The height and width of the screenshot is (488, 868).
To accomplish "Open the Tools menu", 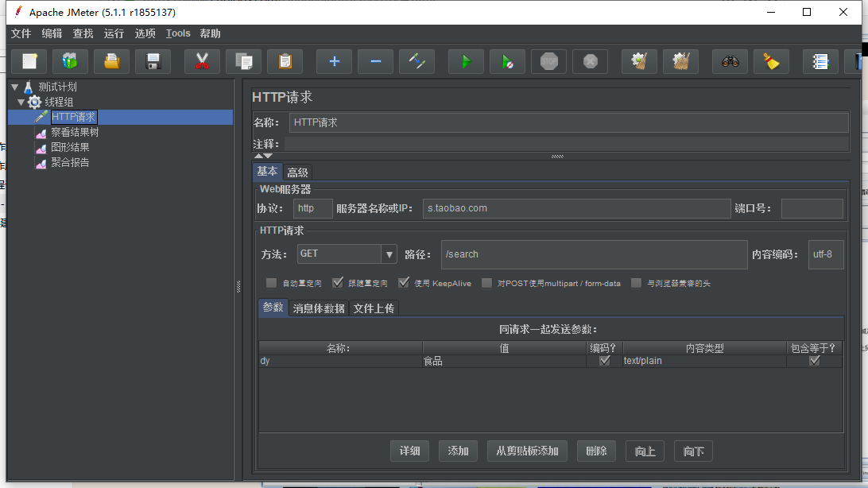I will tap(178, 33).
